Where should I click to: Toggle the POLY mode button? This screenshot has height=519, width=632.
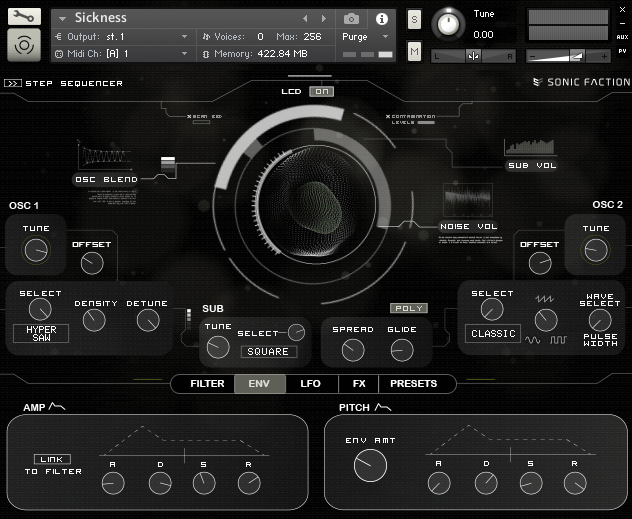pos(409,308)
